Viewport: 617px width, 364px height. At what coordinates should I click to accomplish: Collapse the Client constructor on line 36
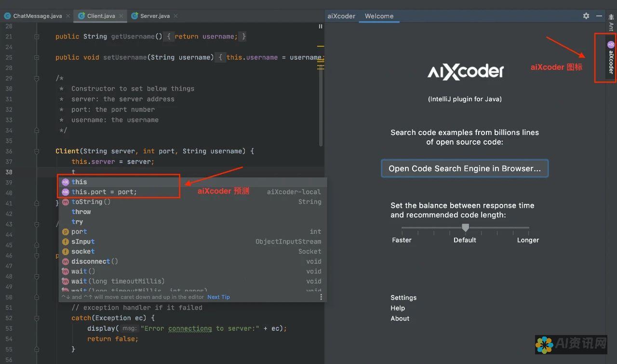(x=37, y=151)
